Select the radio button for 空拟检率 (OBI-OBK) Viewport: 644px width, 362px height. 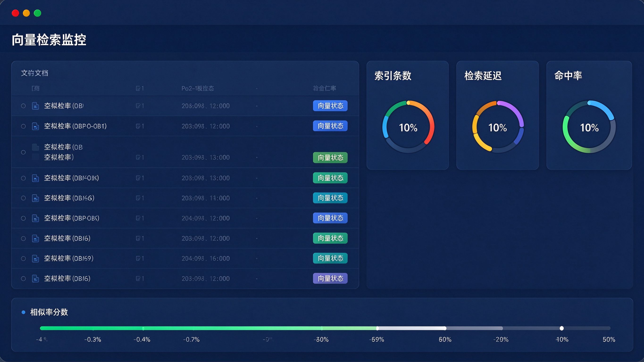point(23,178)
